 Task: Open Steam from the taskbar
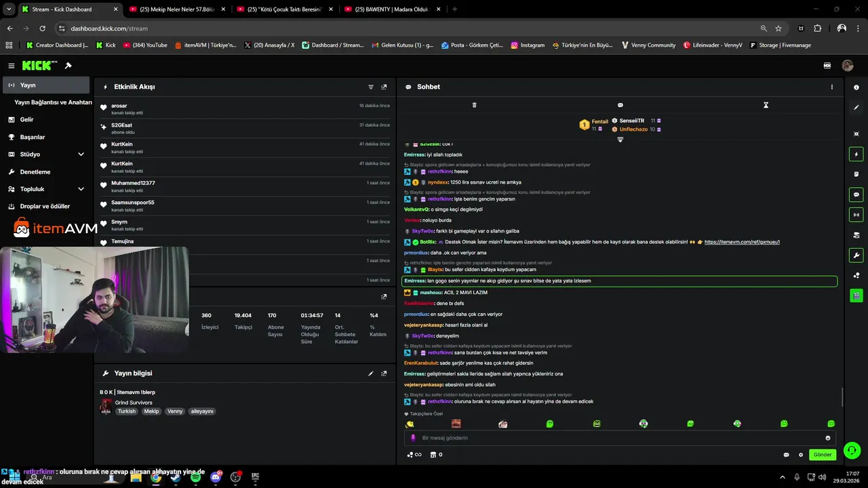(x=175, y=477)
